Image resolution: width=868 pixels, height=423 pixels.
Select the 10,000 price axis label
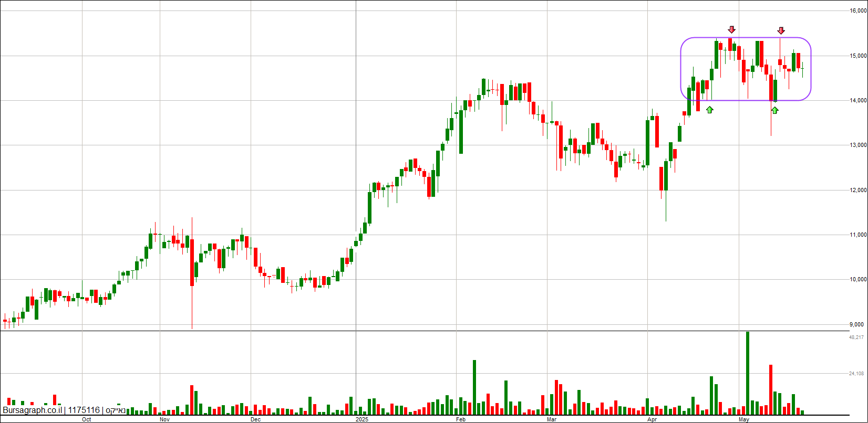coord(857,280)
